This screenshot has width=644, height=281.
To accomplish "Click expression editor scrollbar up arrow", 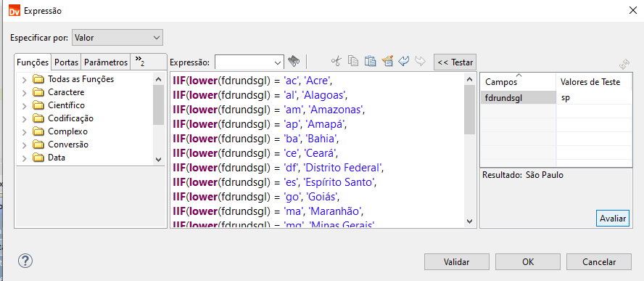I will (470, 78).
